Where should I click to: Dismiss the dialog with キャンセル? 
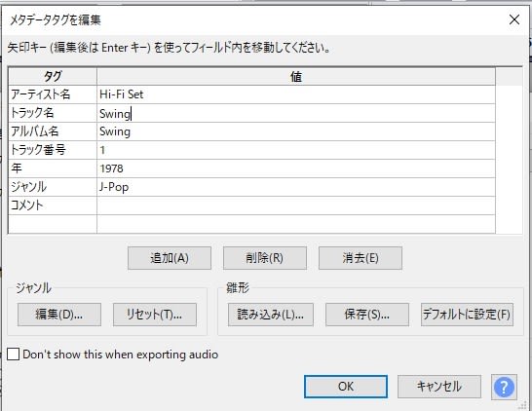(x=439, y=387)
